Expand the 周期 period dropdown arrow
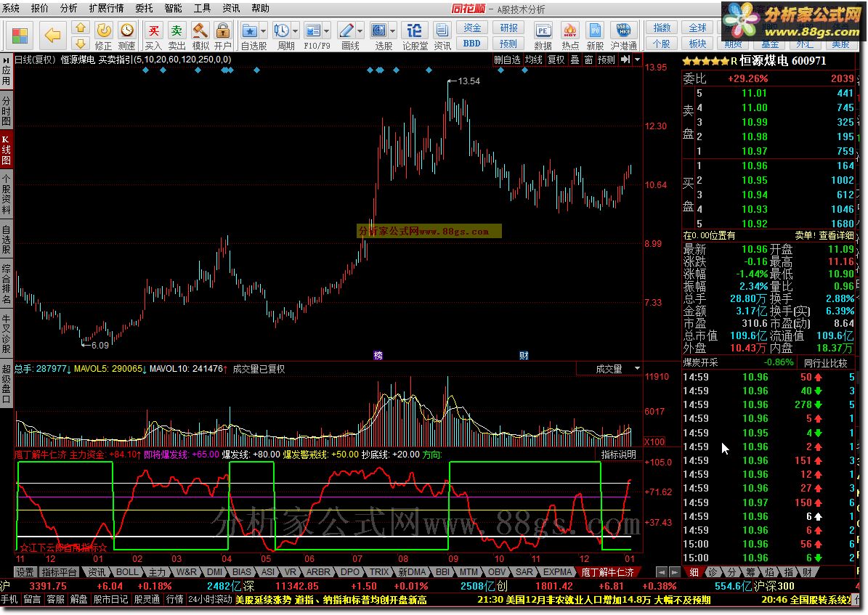Screen dimensions: 868x615 pyautogui.click(x=295, y=31)
